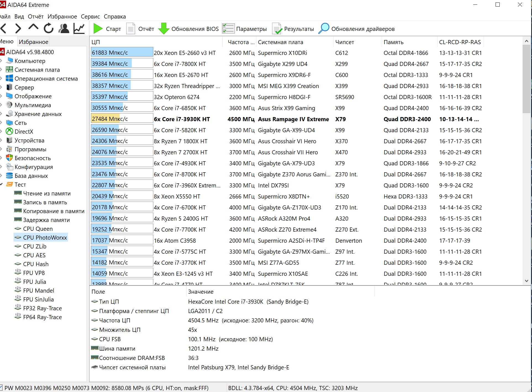Screen dimensions: 532x392
Task: Open the graph chart toolbar icon
Action: point(79,28)
